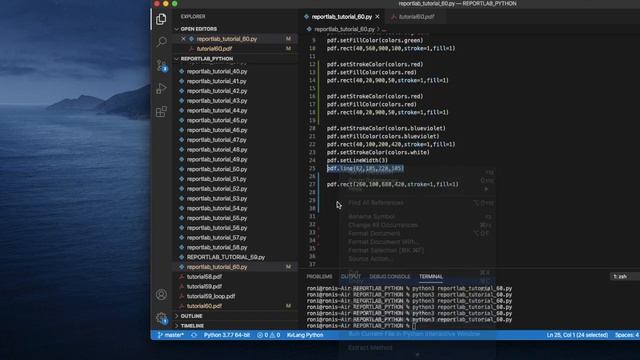Image resolution: width=640 pixels, height=360 pixels.
Task: Open tutorial59.pdf in file tree
Action: pos(204,287)
